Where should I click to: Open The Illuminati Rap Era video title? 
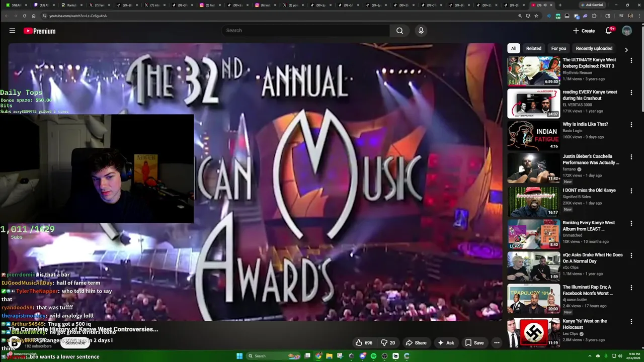587,290
